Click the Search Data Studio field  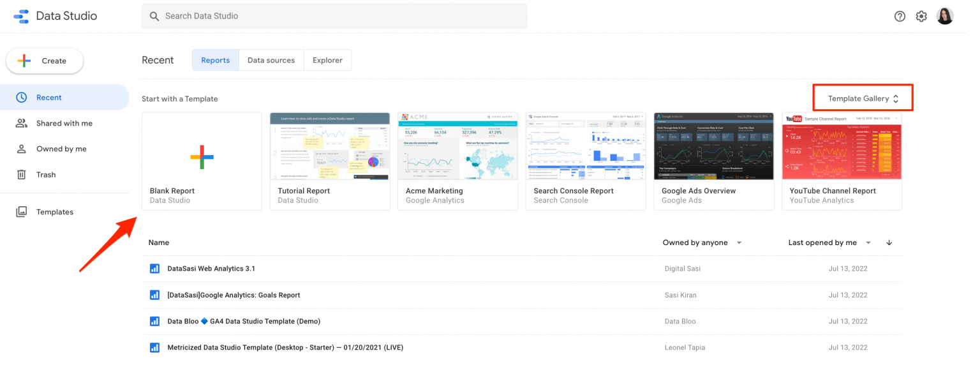(x=334, y=16)
